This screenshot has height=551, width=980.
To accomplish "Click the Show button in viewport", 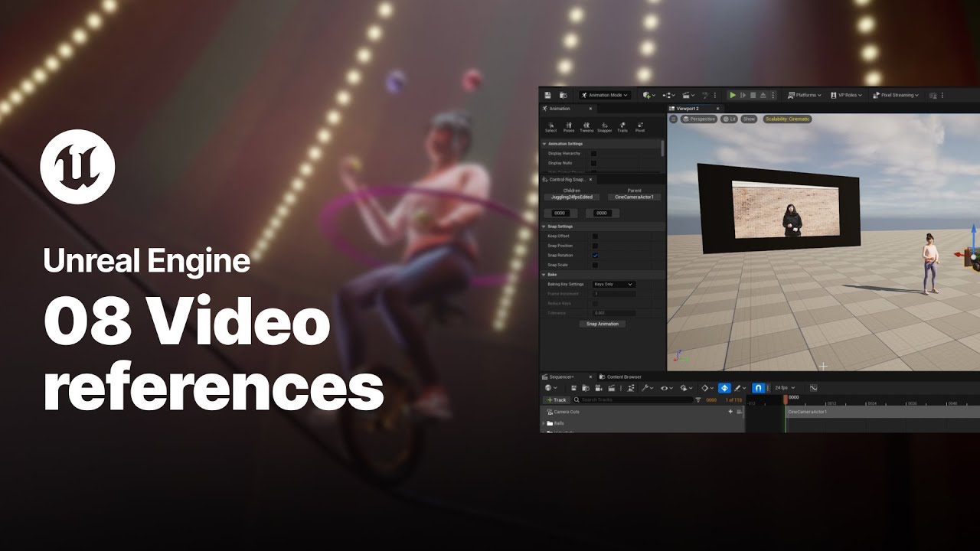I will [x=749, y=119].
